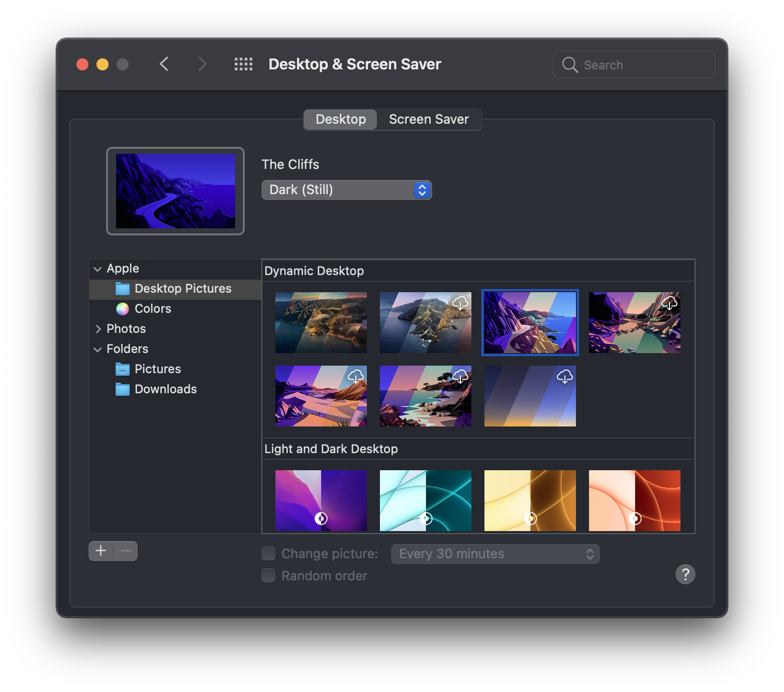Choose the teal light and dark wallpaper
The image size is (784, 692).
pyautogui.click(x=426, y=500)
